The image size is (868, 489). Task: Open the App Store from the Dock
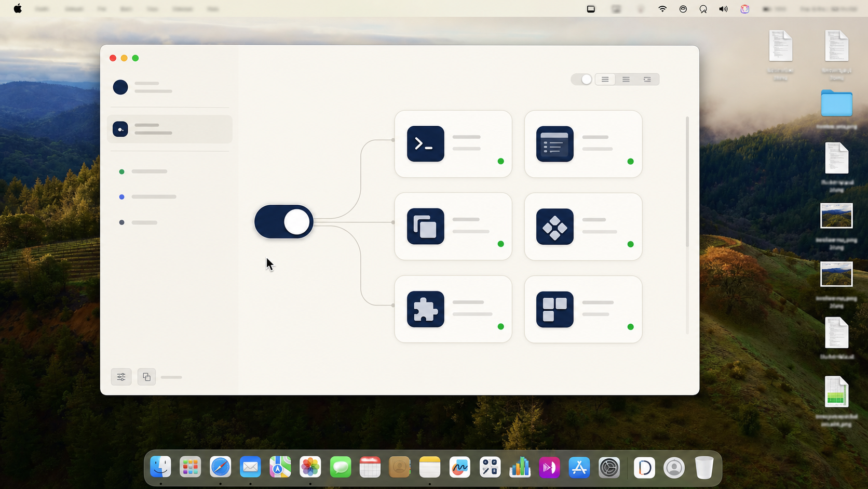click(579, 467)
